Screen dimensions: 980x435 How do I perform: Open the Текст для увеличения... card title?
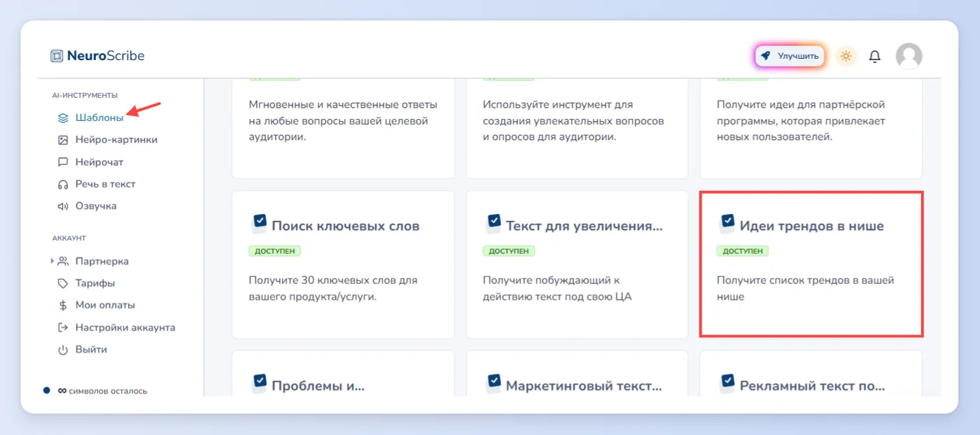(584, 227)
